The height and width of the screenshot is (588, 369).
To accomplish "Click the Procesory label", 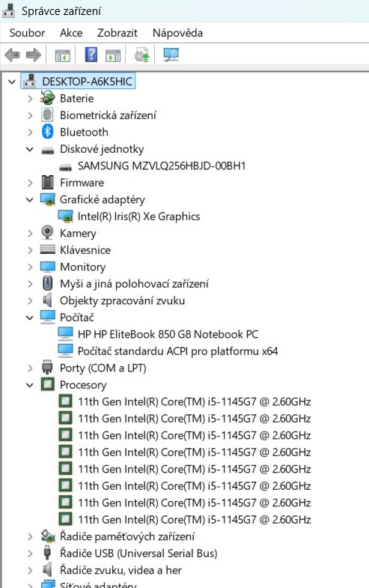I will coord(83,385).
